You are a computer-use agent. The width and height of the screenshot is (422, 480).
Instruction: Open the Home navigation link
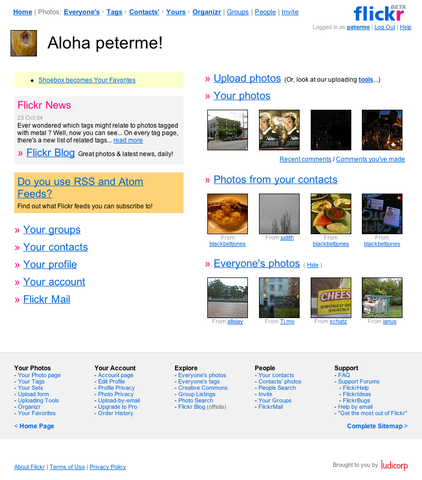click(x=23, y=12)
